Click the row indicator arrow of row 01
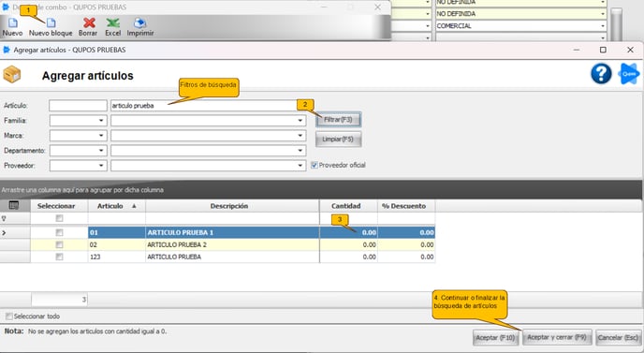 pyautogui.click(x=4, y=233)
